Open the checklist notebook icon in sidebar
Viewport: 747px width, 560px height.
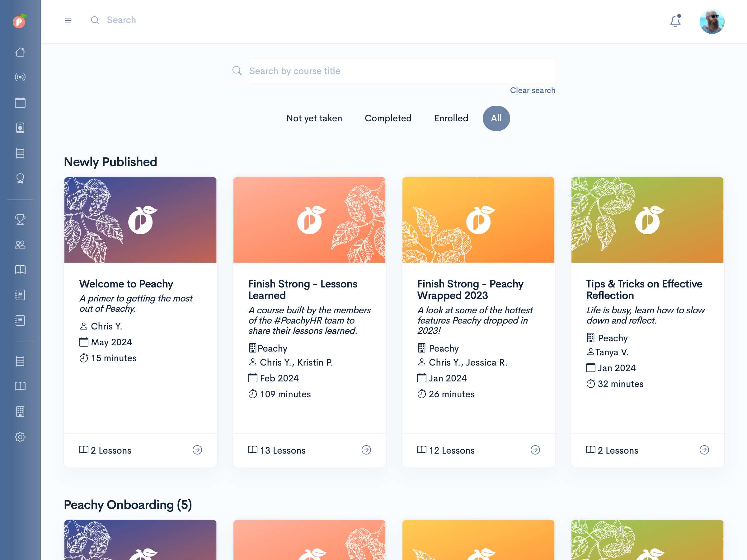coord(20,295)
